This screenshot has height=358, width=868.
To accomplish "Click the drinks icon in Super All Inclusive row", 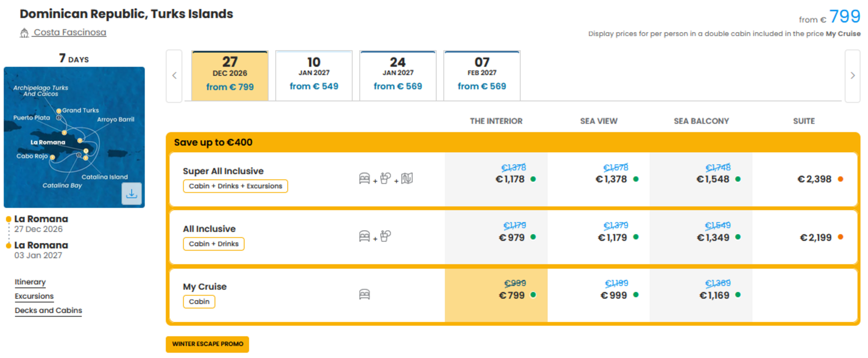I will (x=386, y=178).
